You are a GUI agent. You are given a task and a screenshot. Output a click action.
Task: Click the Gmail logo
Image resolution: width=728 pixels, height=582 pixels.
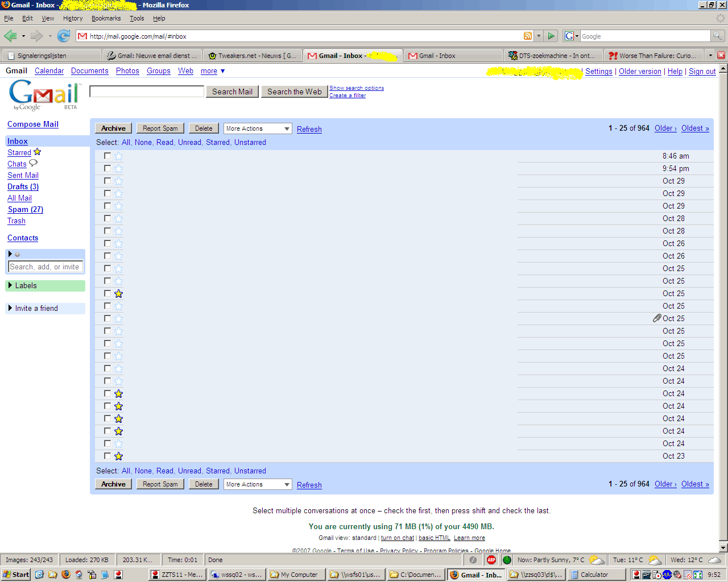[x=45, y=95]
